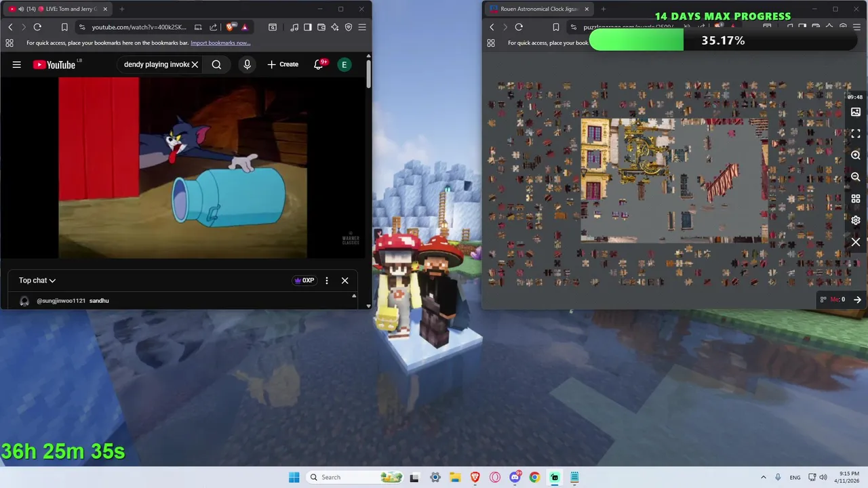This screenshot has width=868, height=488.
Task: Submit search with YouTube magnifier button
Action: coord(216,64)
